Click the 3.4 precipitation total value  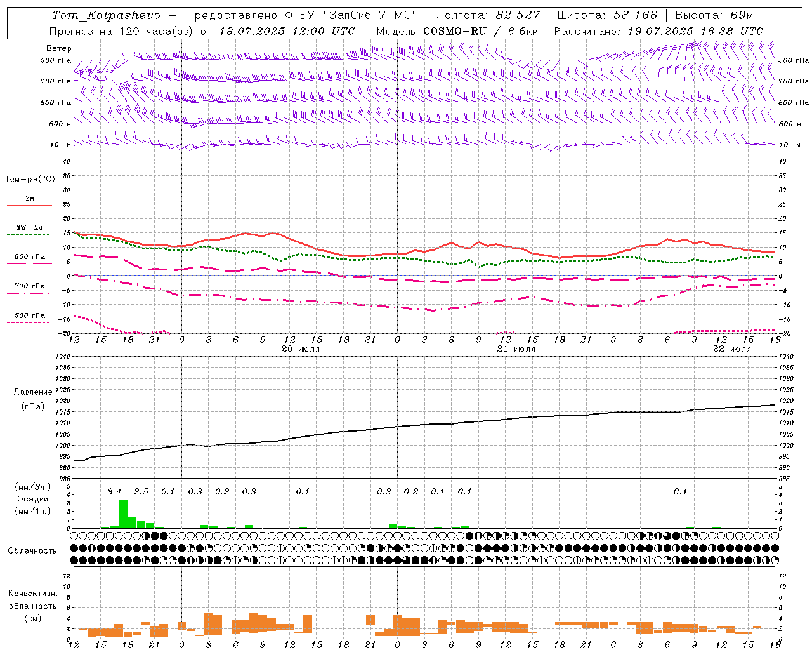114,491
